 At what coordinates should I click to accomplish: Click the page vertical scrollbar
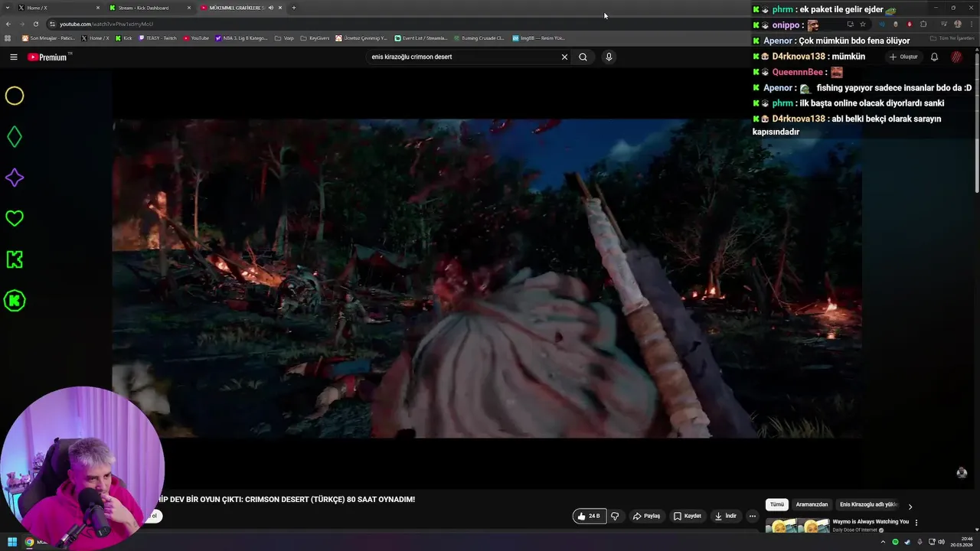click(x=976, y=122)
